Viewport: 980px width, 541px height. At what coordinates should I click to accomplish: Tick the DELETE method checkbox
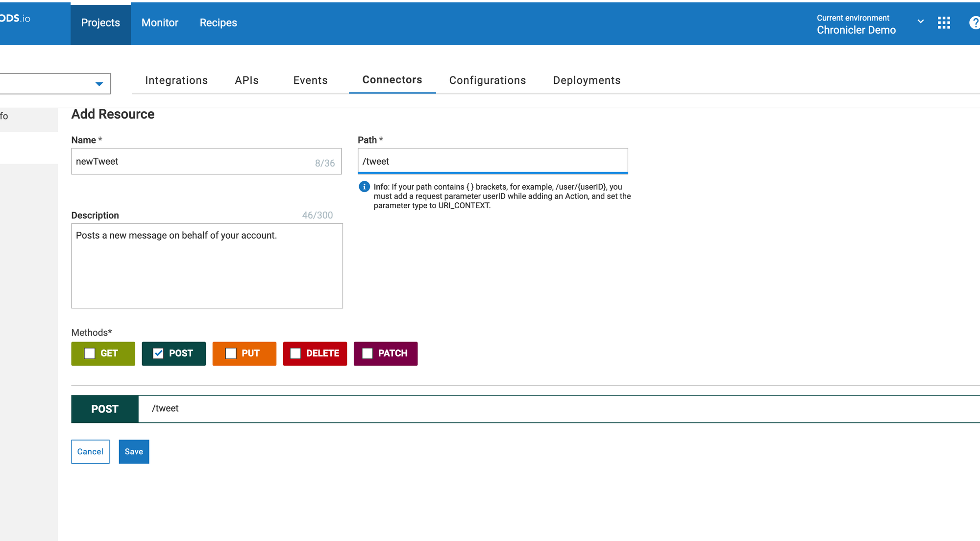tap(295, 353)
